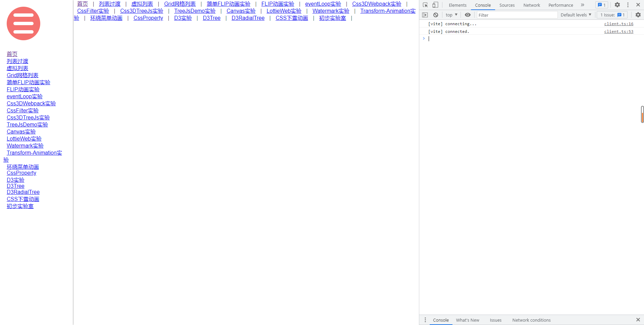The width and height of the screenshot is (644, 325).
Task: Open console settings gear
Action: [638, 15]
